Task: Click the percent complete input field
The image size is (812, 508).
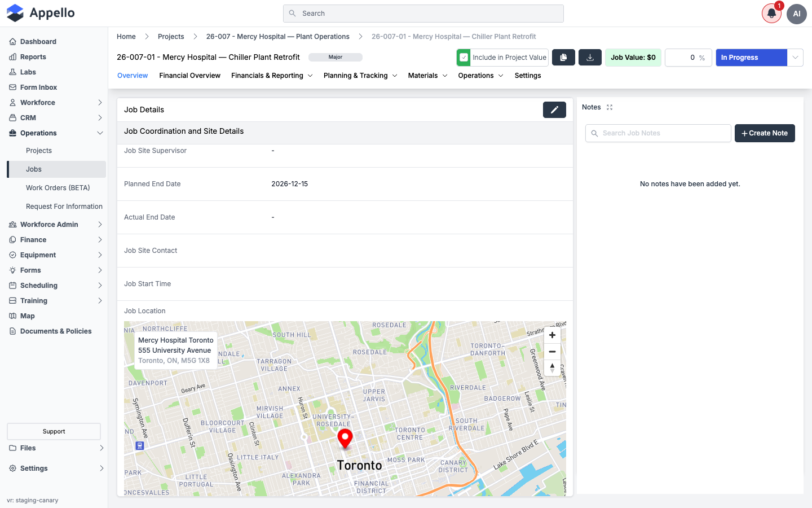Action: pyautogui.click(x=688, y=58)
